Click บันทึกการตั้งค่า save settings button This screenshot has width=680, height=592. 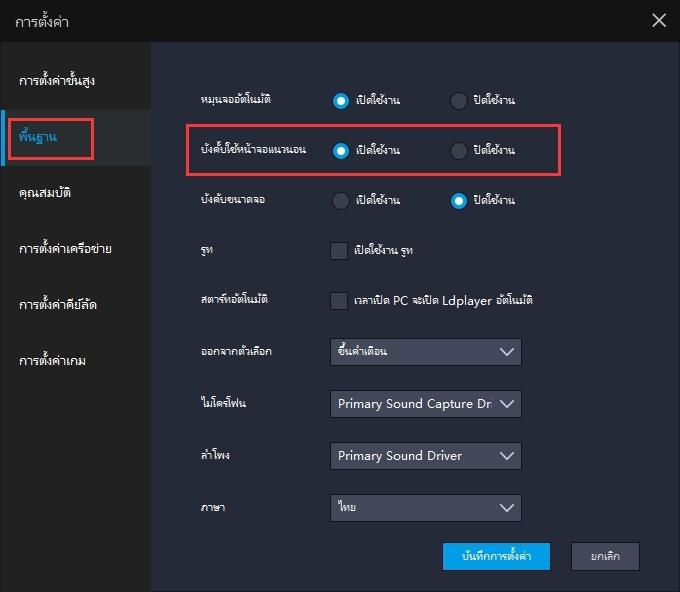(496, 556)
